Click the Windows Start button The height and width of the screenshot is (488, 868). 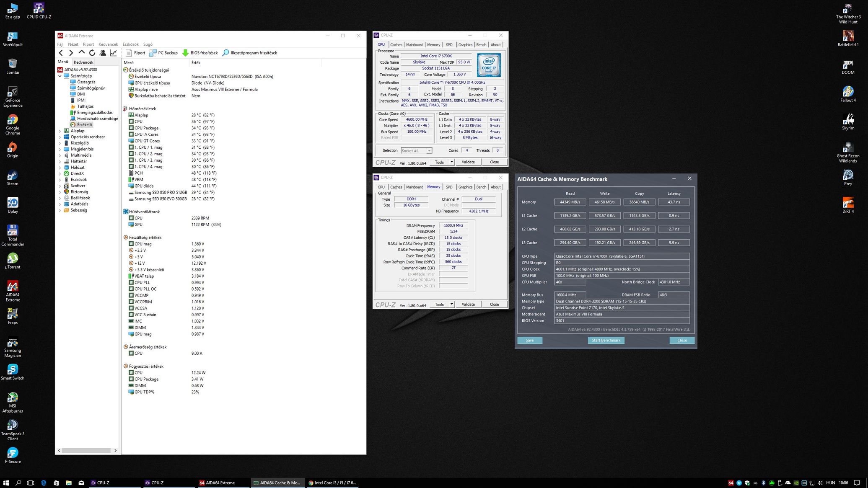[x=6, y=483]
